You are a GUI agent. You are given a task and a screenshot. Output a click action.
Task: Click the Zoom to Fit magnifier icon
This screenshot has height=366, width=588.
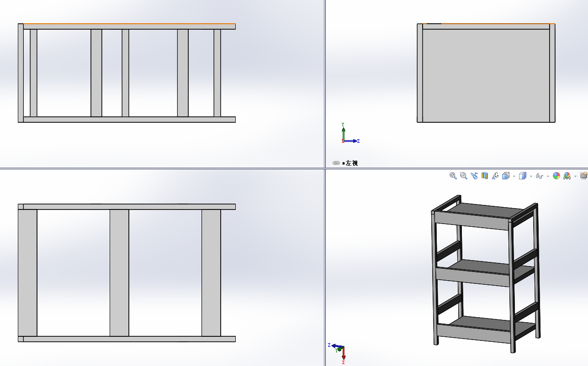tap(453, 176)
